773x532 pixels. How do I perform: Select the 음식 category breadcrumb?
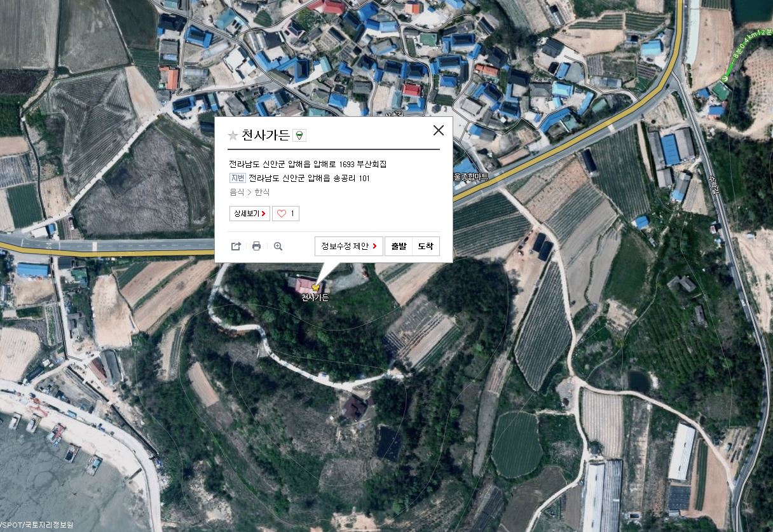pyautogui.click(x=236, y=192)
